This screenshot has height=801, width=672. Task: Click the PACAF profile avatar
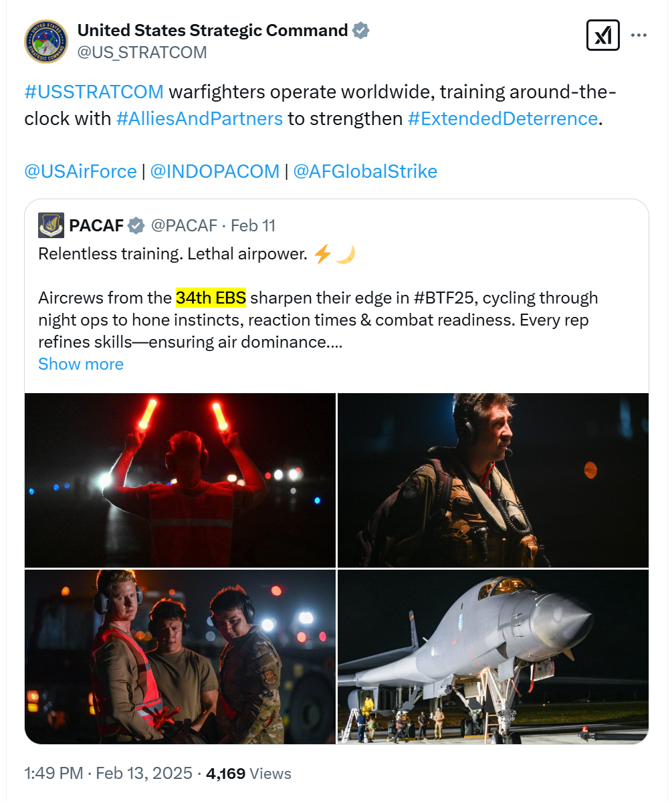pyautogui.click(x=51, y=225)
